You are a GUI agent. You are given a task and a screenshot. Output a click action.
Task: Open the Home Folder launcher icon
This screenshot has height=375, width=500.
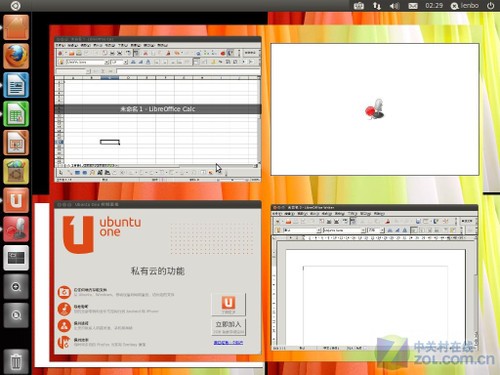[16, 27]
